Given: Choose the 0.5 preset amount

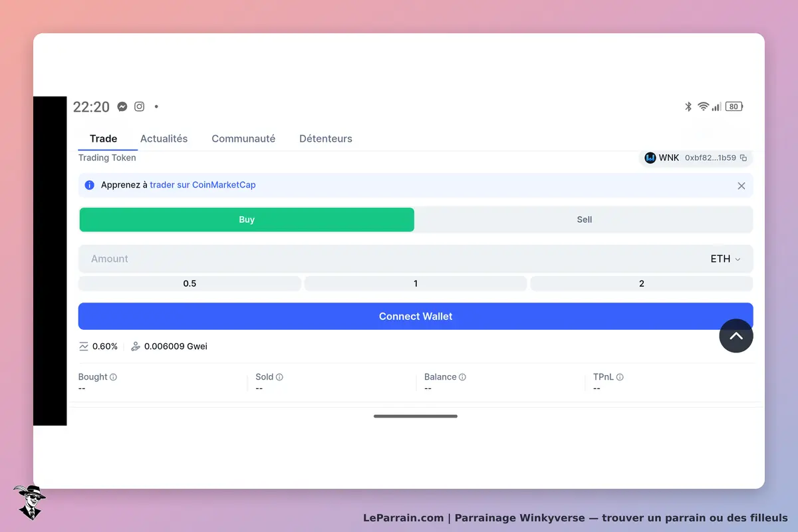Looking at the screenshot, I should 190,283.
